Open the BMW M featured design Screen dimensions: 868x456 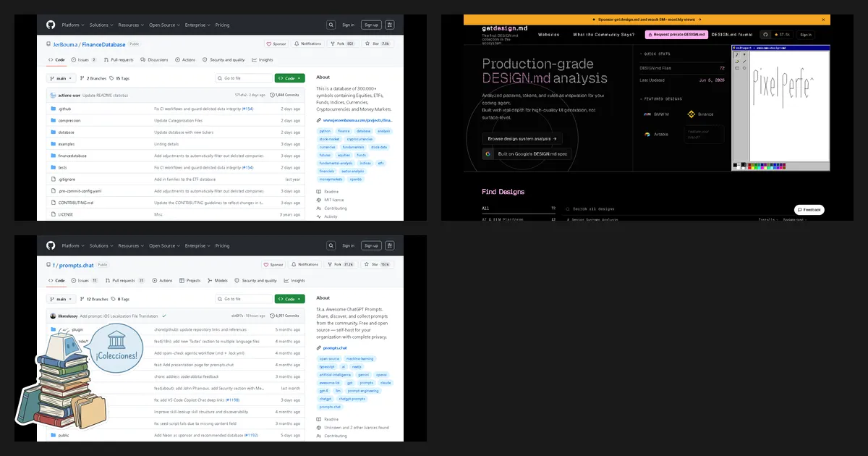[x=657, y=114]
